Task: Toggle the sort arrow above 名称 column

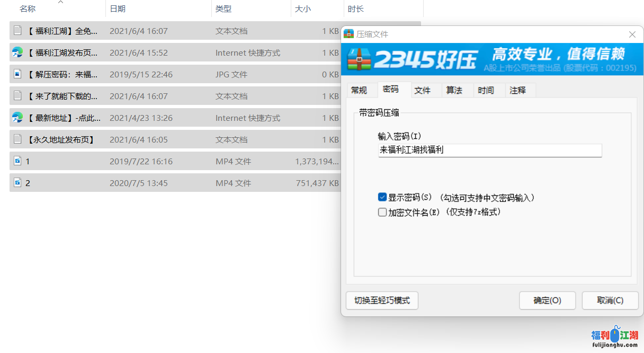Action: click(60, 2)
